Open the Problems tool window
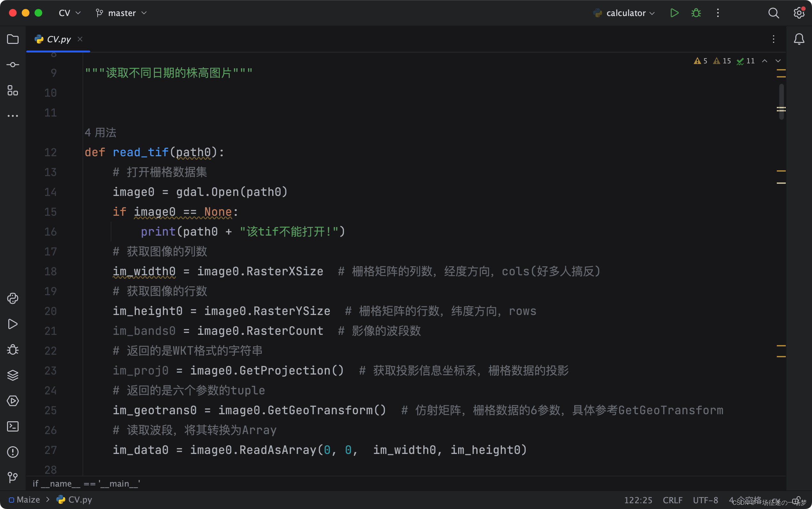812x509 pixels. [x=13, y=452]
